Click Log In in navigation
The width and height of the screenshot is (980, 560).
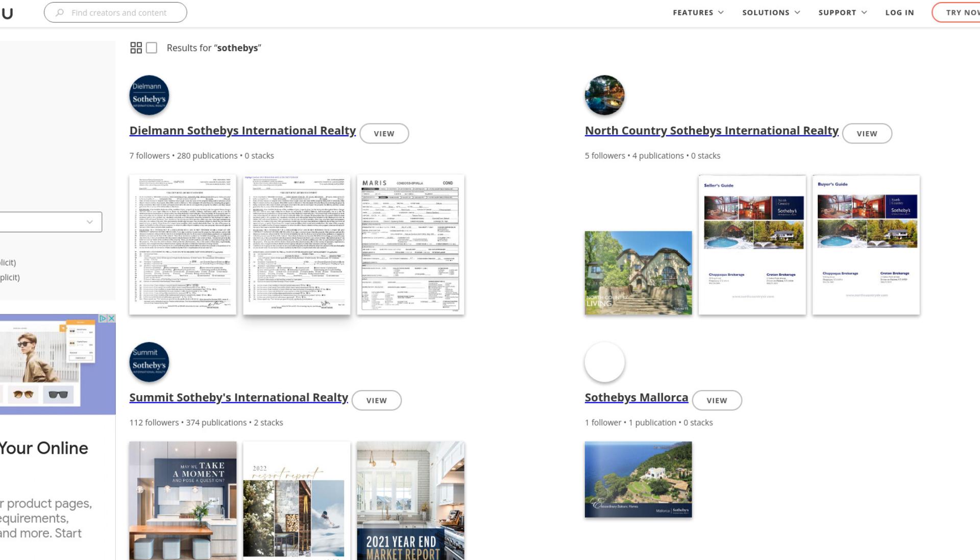(899, 13)
